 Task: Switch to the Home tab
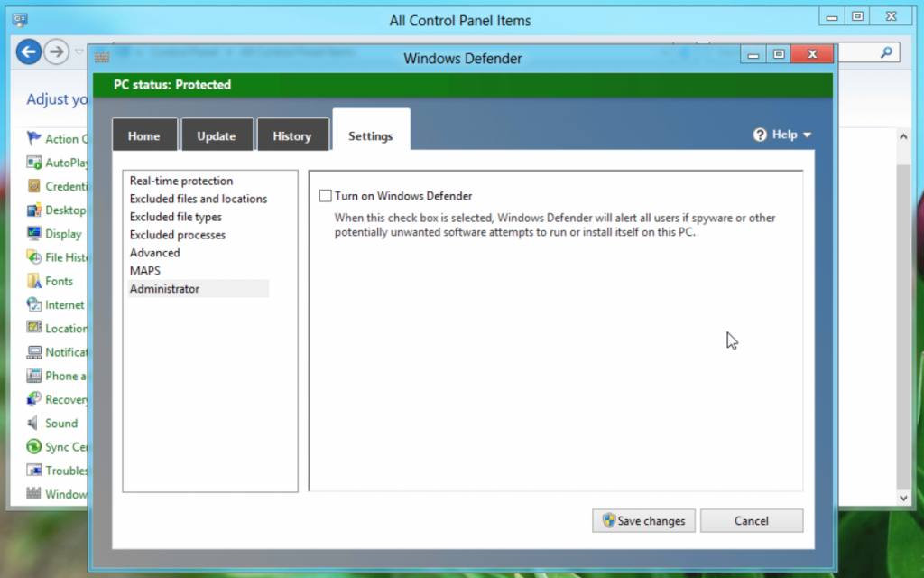coord(143,136)
